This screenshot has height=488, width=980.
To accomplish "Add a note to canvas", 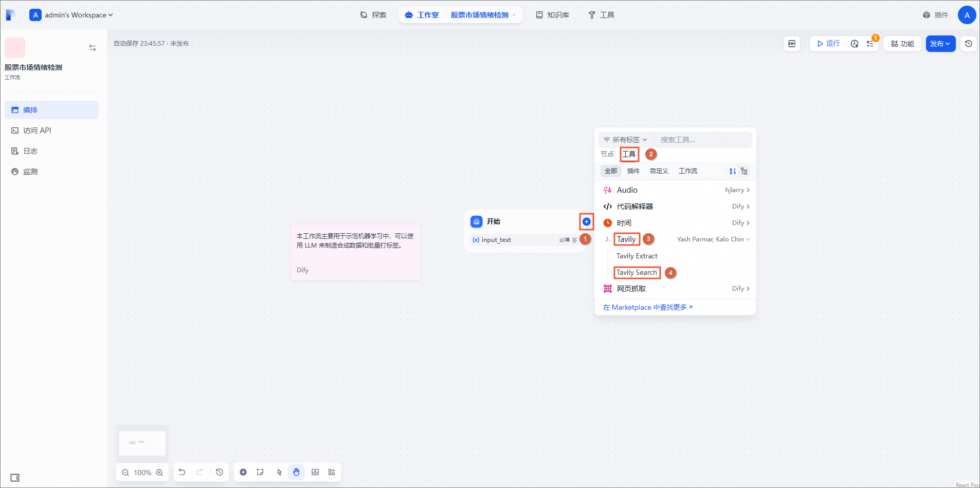I will [260, 472].
